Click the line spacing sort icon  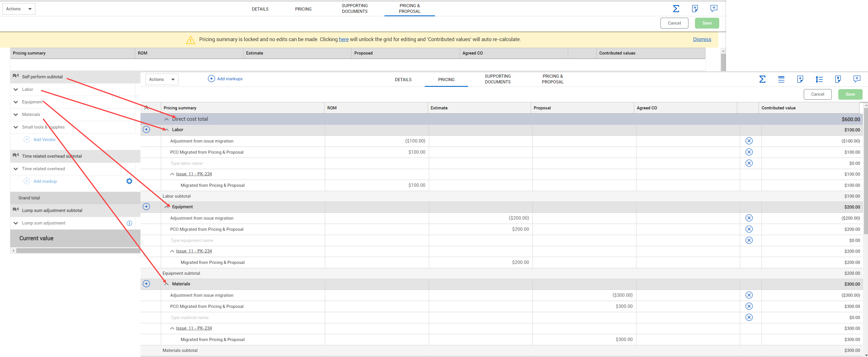tap(819, 80)
